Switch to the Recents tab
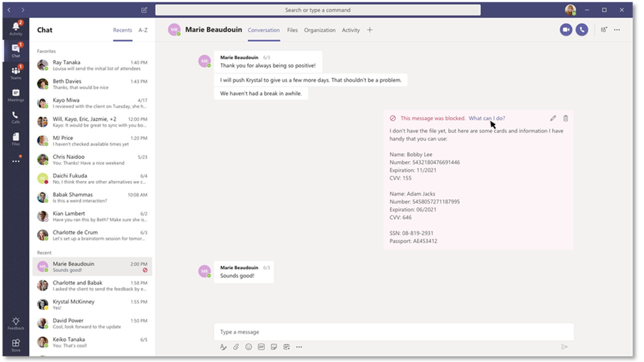644x362 pixels. tap(122, 30)
